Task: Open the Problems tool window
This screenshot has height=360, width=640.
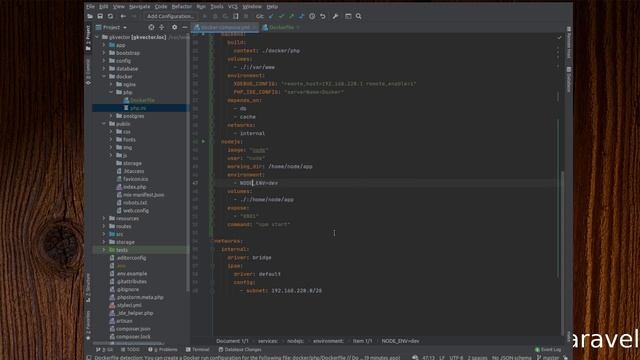Action: pos(163,350)
